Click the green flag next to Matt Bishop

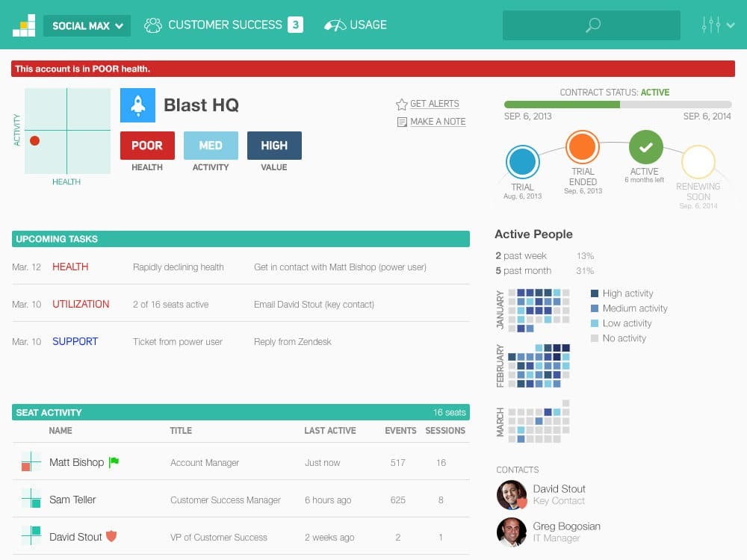[114, 462]
